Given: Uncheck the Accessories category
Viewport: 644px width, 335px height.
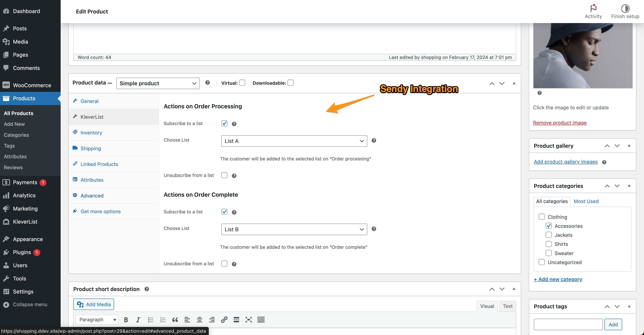Looking at the screenshot, I should [548, 226].
